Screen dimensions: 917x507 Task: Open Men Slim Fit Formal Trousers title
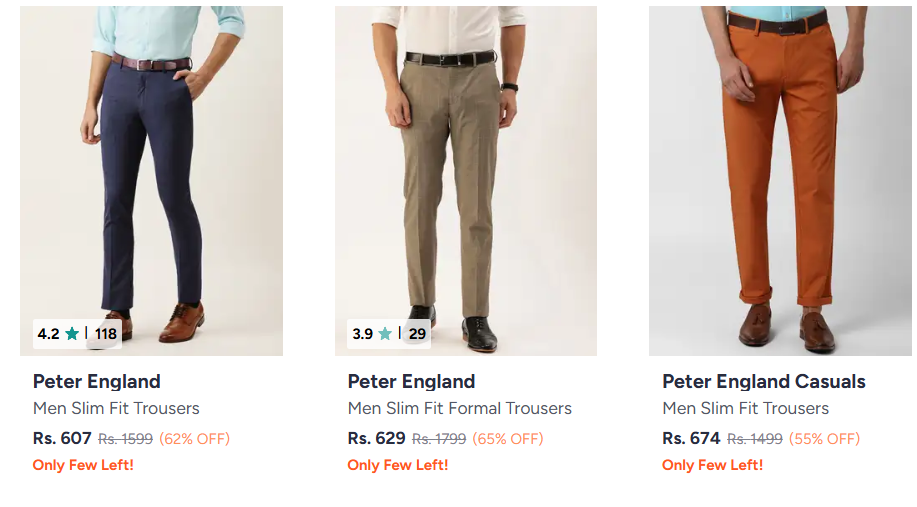point(459,408)
